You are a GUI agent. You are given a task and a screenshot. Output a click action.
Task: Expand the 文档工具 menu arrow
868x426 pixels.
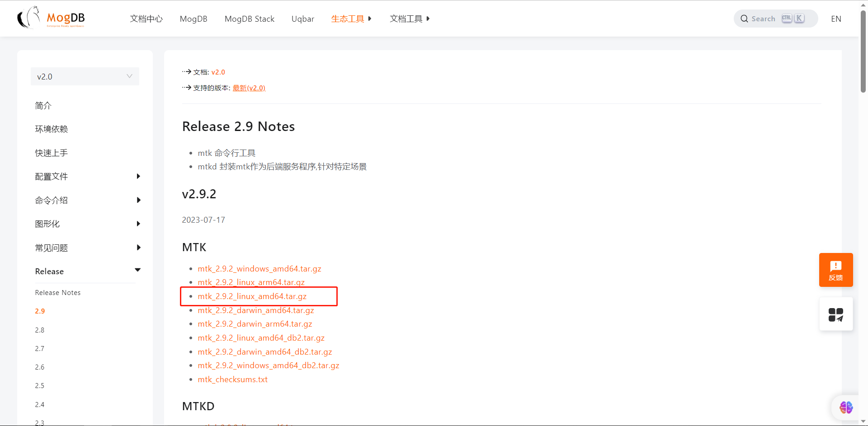[428, 19]
